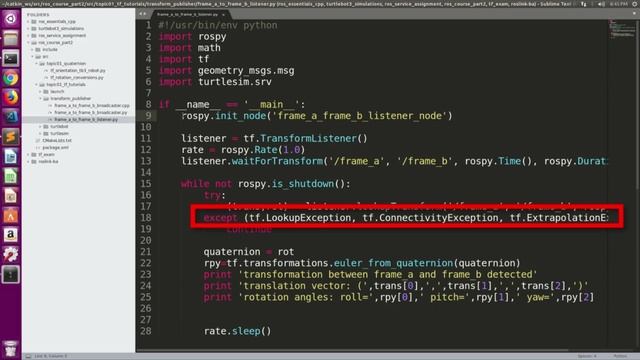
Task: Click 'waitForTransform' on line 13
Action: [277, 161]
